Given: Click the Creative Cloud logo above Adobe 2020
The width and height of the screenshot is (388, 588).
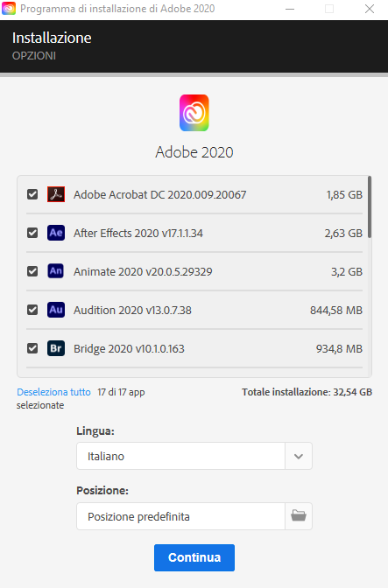Looking at the screenshot, I should 194,113.
